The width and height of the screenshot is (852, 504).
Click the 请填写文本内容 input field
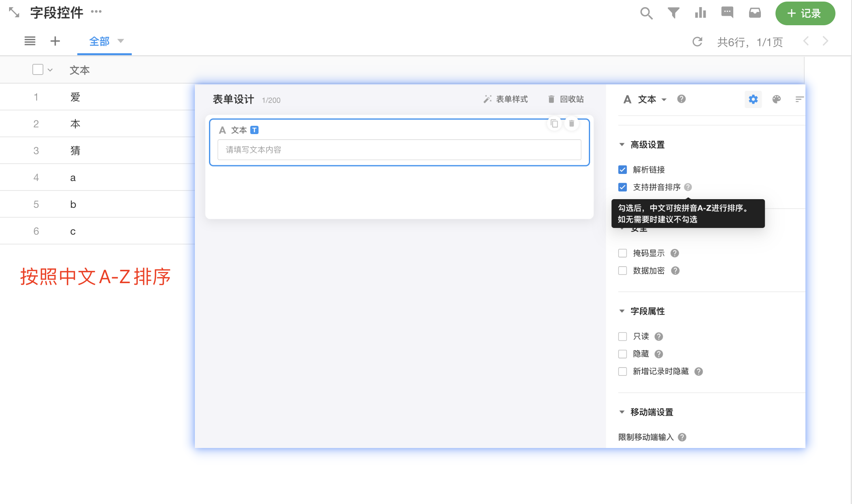click(x=399, y=150)
